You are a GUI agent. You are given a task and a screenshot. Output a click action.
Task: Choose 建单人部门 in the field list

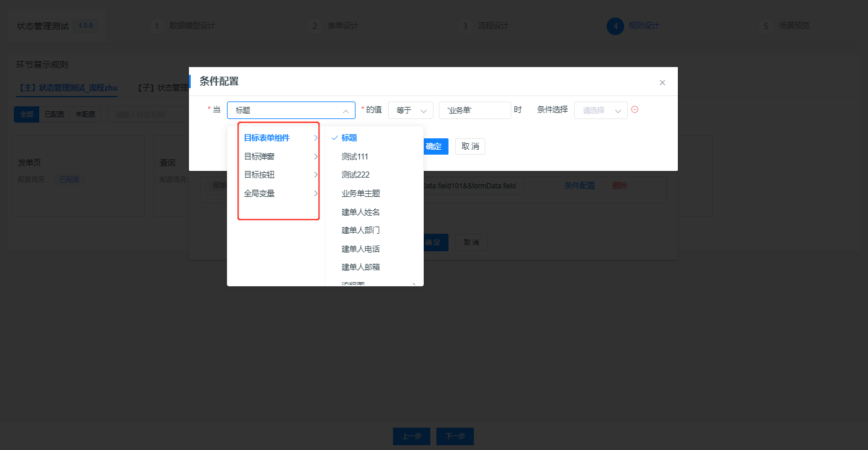pos(374,230)
